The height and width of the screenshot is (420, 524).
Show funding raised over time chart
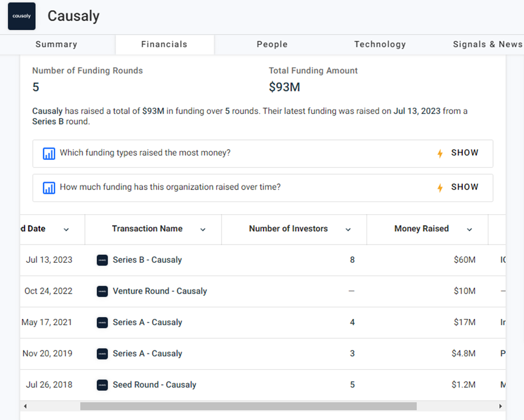coord(465,188)
